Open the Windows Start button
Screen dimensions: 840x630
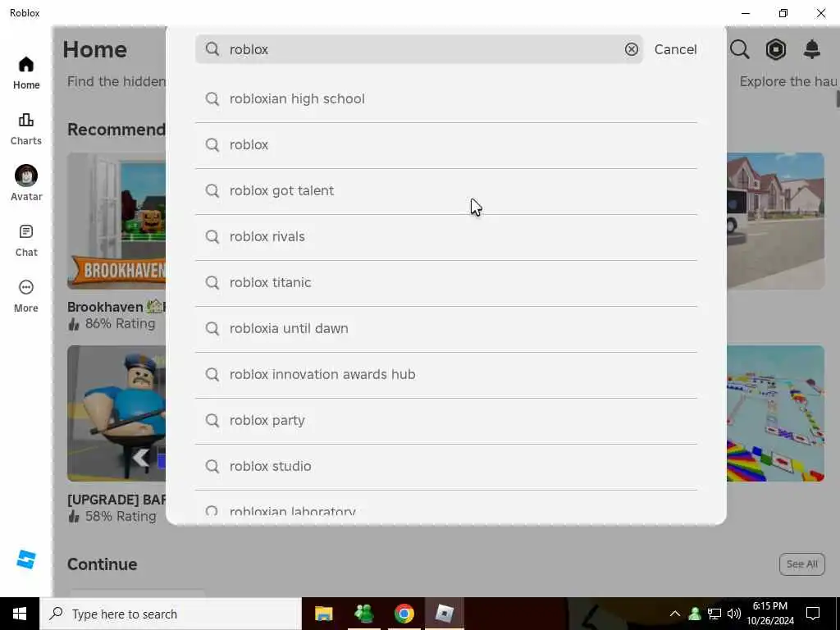click(20, 614)
